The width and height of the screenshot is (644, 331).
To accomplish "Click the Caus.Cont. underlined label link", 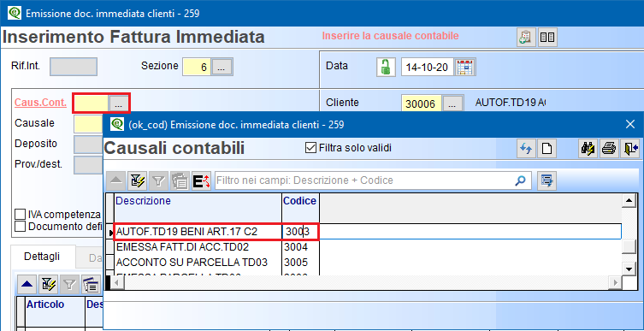I will [x=41, y=103].
